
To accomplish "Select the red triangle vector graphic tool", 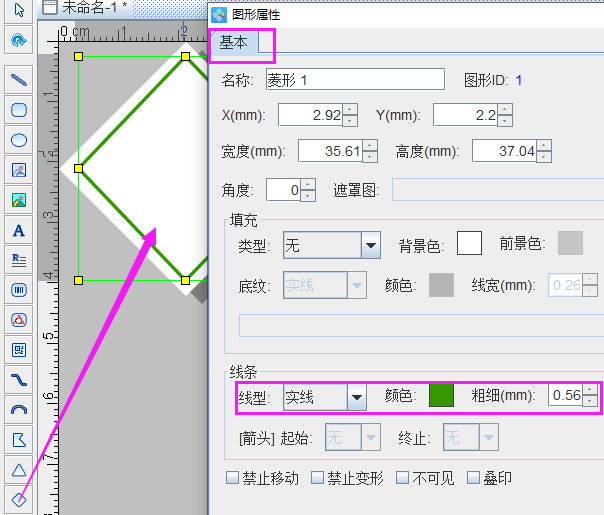I will coord(18,320).
